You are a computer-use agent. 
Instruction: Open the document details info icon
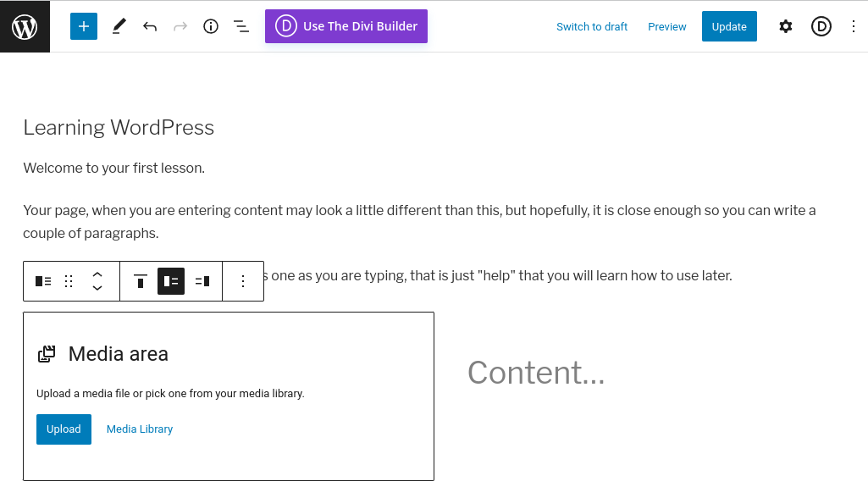point(211,26)
